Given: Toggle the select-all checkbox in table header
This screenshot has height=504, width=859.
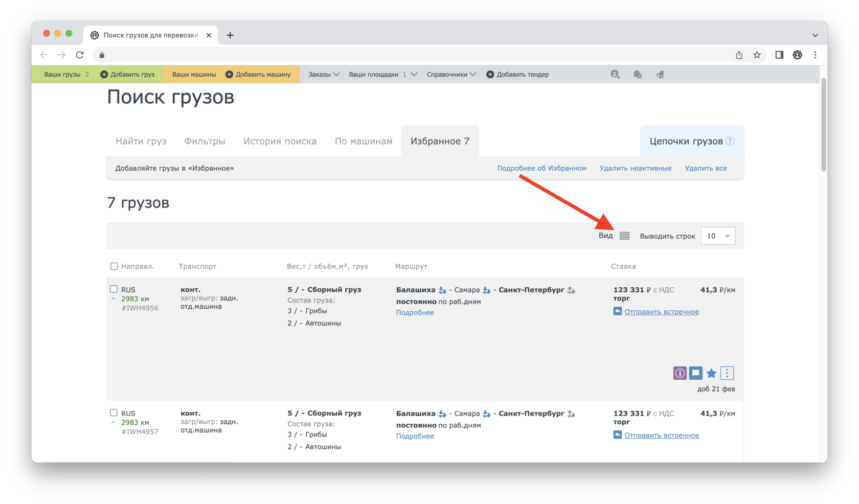Looking at the screenshot, I should pos(114,266).
